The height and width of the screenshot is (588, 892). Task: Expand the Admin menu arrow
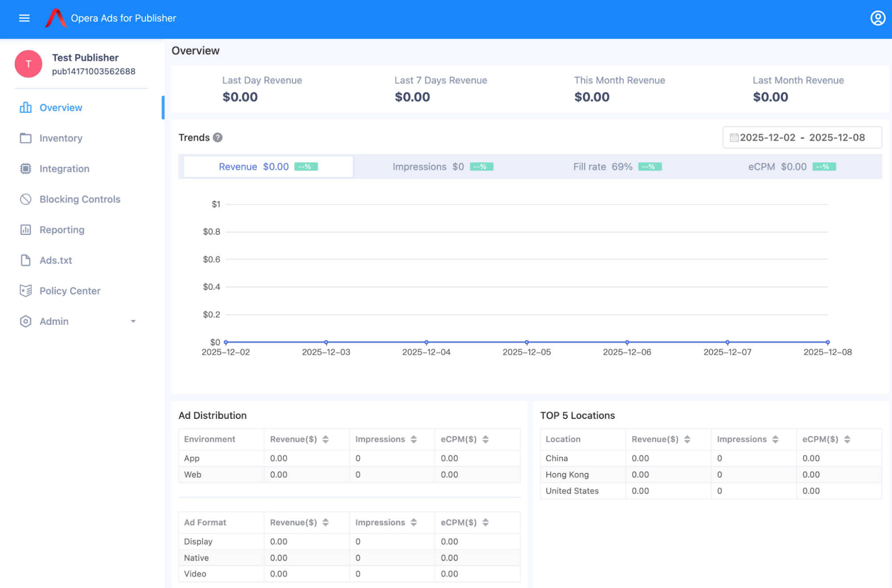click(133, 321)
